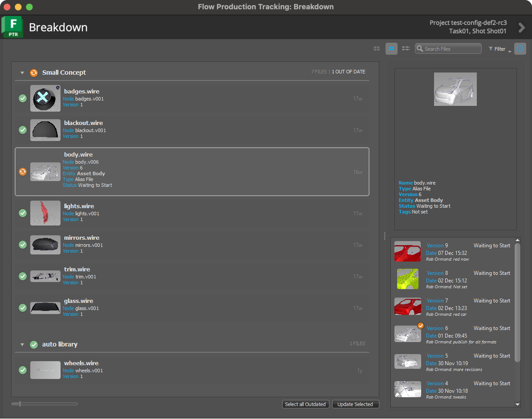Click large car preview in details panel

pyautogui.click(x=455, y=89)
